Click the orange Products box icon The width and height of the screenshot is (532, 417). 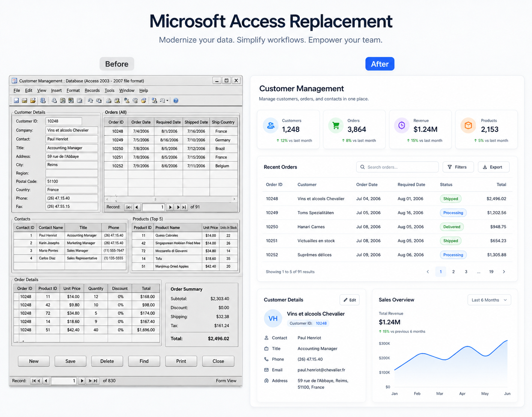coord(468,125)
